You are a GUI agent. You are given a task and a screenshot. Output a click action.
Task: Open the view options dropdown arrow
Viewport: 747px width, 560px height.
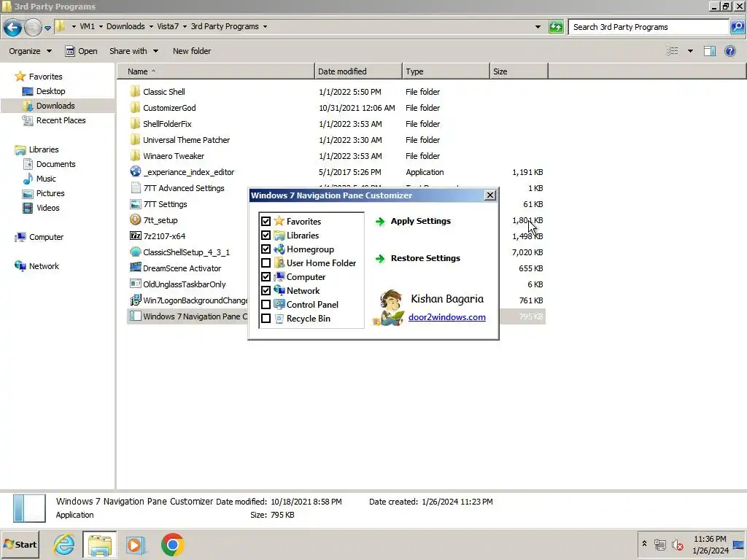pos(690,51)
